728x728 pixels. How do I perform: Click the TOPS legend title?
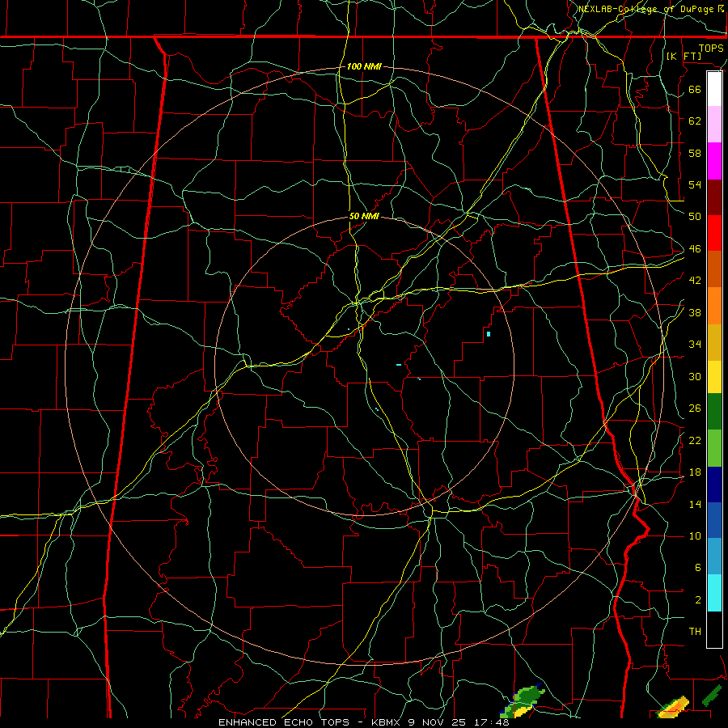(x=711, y=48)
